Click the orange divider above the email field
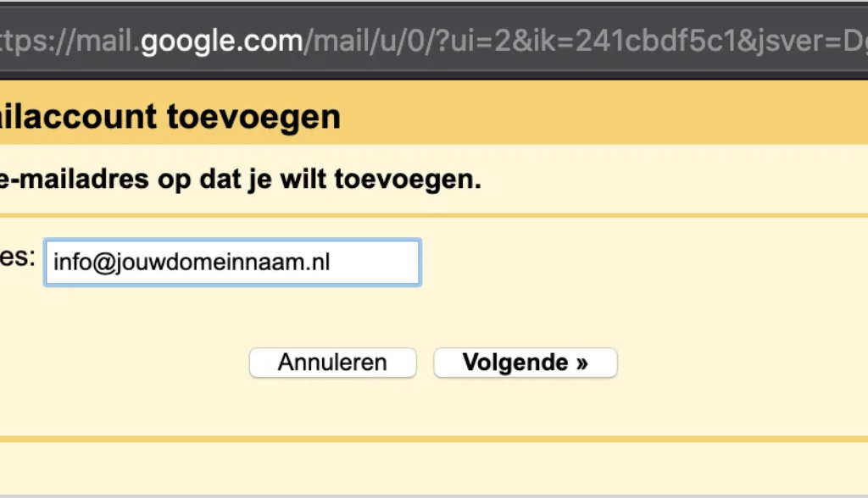Image resolution: width=868 pixels, height=498 pixels. tap(424, 215)
